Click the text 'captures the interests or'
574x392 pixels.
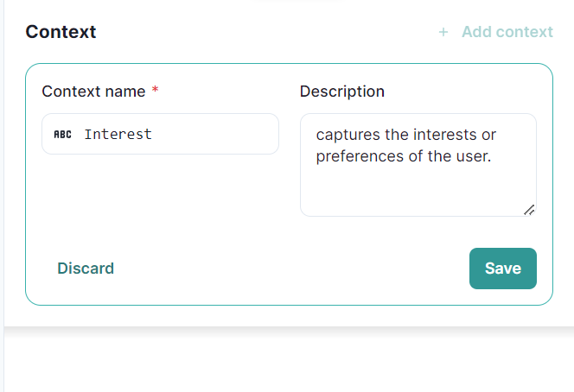(406, 135)
